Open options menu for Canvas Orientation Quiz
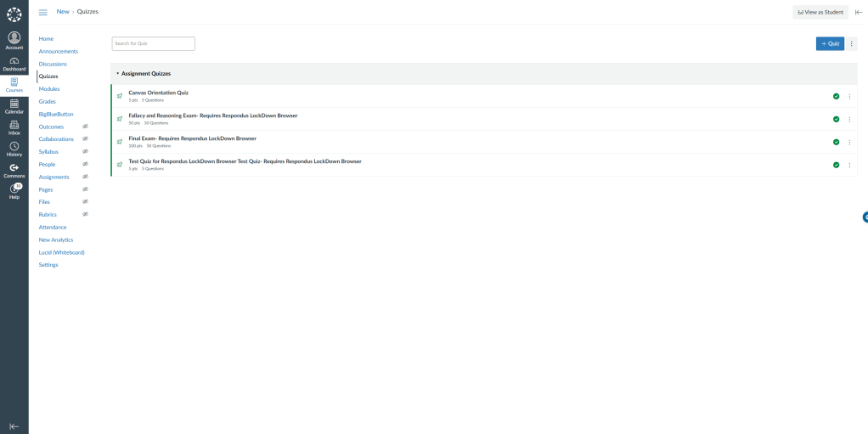Image resolution: width=868 pixels, height=434 pixels. [849, 96]
